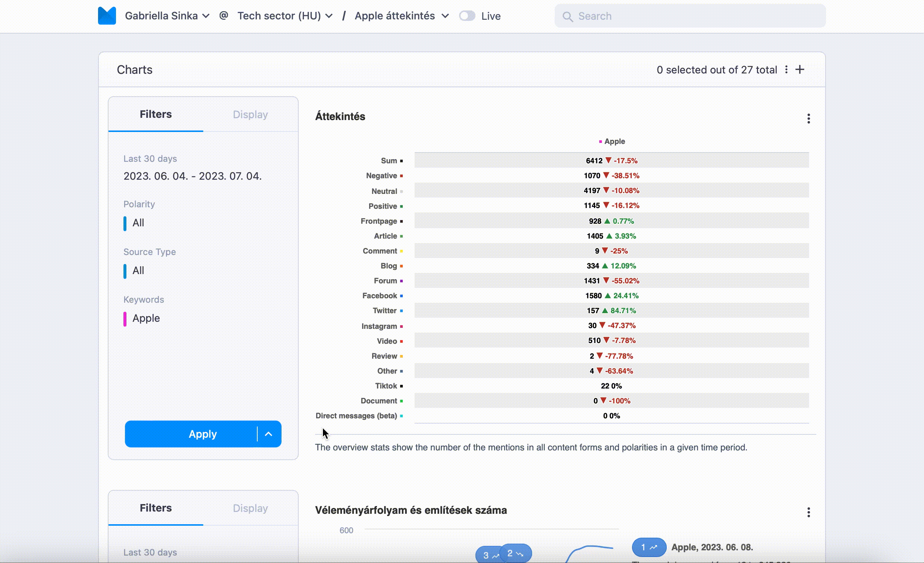Switch to Display tab in first panel
The image size is (924, 563).
[x=250, y=114]
